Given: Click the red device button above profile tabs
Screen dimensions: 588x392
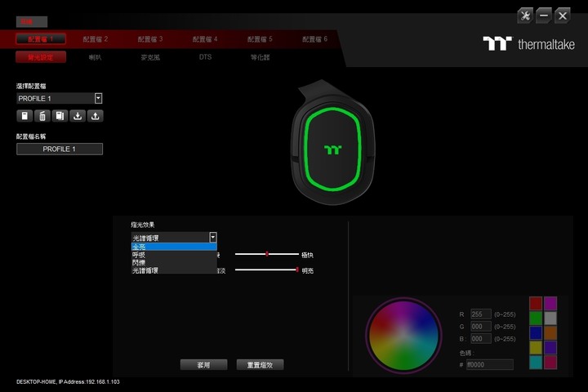Looking at the screenshot, I should [x=32, y=22].
